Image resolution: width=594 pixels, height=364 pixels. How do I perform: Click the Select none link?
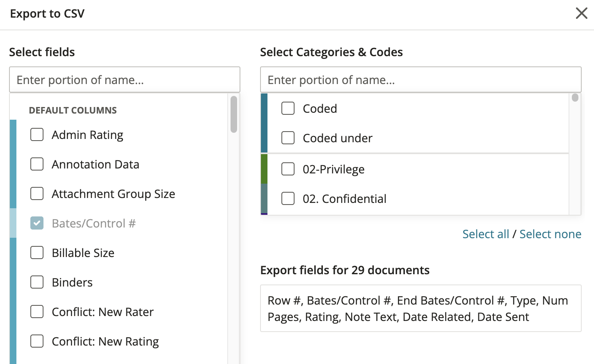[x=550, y=234]
